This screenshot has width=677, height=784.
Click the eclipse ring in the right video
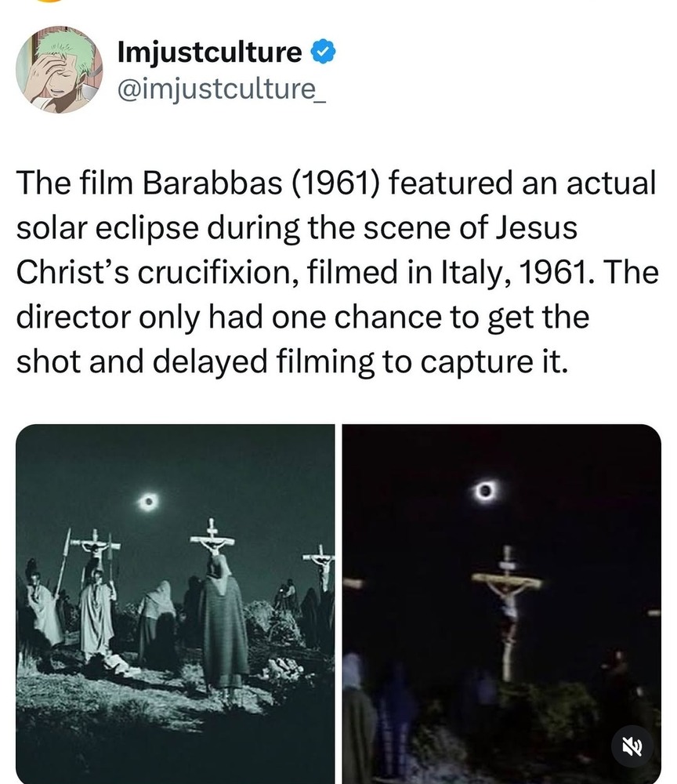pos(486,492)
